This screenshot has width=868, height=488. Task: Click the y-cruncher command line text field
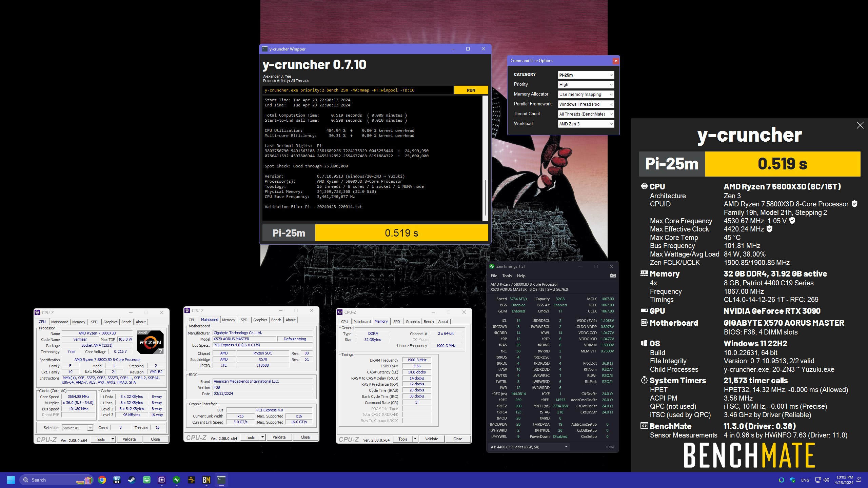358,90
